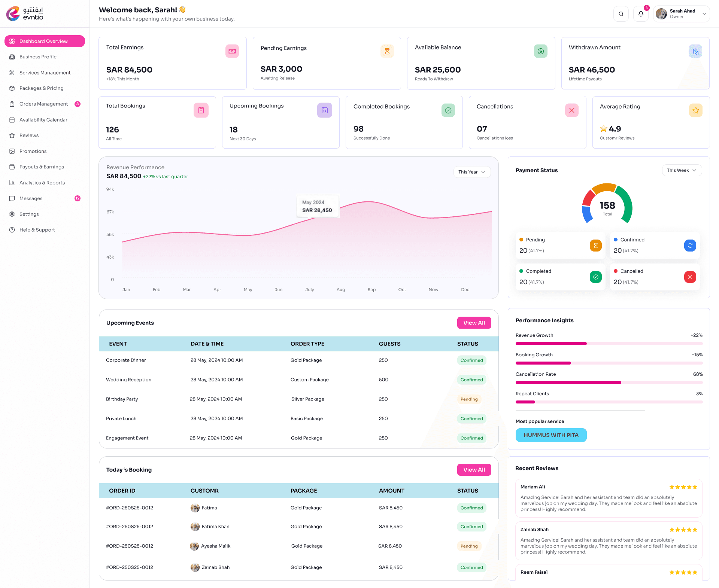Click the Cancellations X icon
This screenshot has width=719, height=588.
572,110
